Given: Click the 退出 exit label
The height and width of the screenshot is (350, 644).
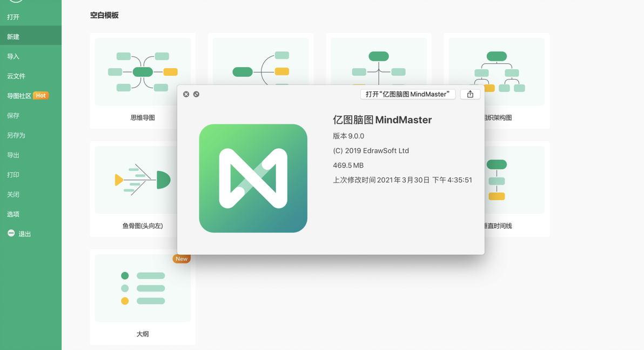Looking at the screenshot, I should pos(25,234).
